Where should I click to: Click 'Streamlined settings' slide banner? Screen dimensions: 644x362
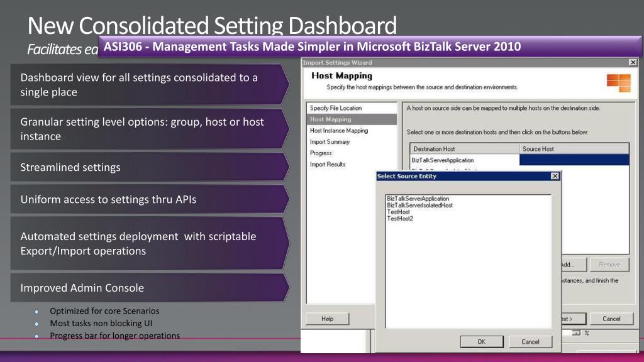[x=150, y=167]
